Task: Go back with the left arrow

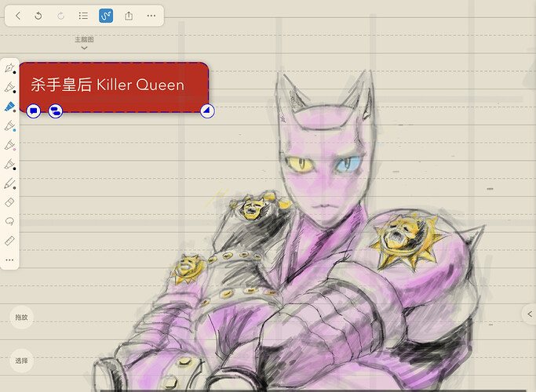Action: point(18,16)
